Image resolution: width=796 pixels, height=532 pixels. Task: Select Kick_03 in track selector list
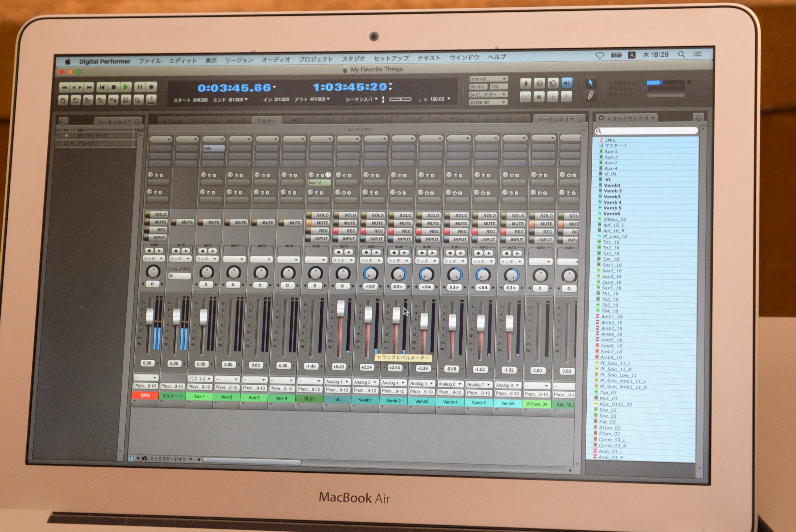pyautogui.click(x=608, y=398)
